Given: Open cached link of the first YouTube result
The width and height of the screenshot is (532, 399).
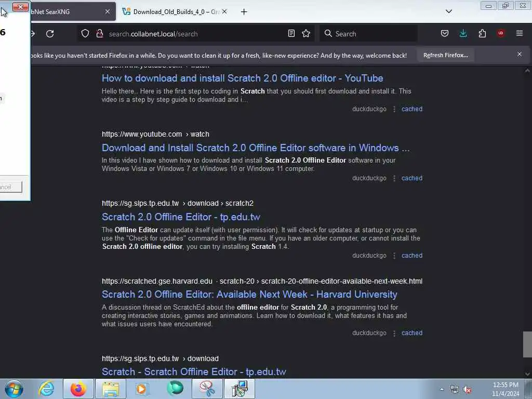Looking at the screenshot, I should tap(412, 109).
